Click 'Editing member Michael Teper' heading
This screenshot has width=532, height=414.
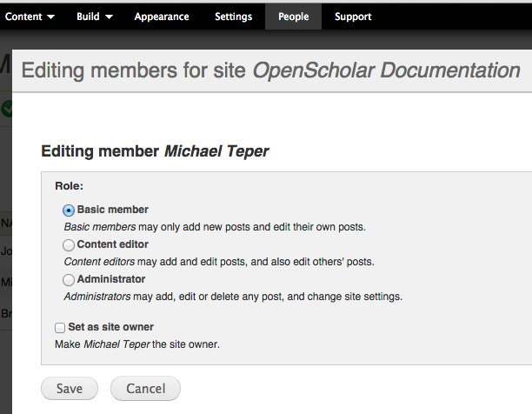[155, 151]
